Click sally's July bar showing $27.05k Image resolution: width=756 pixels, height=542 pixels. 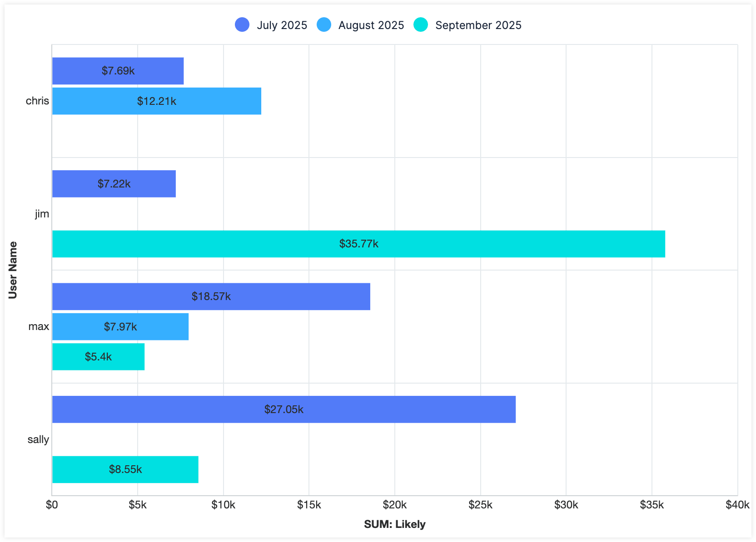[x=284, y=409]
